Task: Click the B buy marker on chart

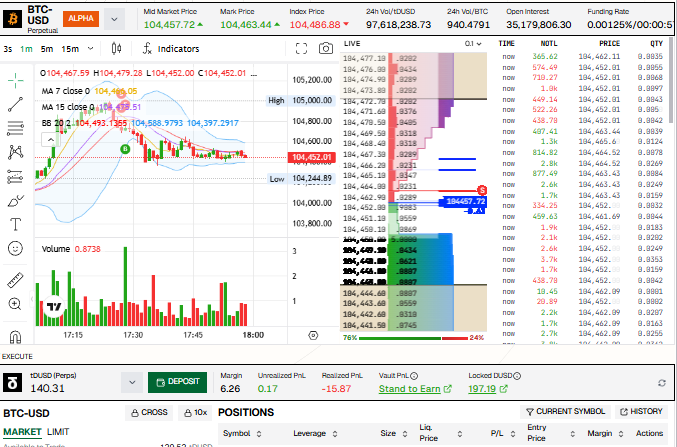Action: tap(125, 149)
